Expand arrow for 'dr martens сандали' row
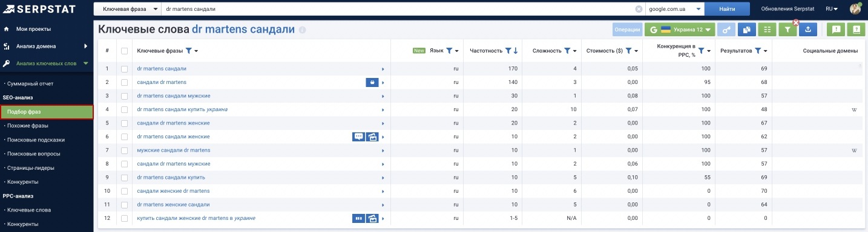 tap(383, 69)
